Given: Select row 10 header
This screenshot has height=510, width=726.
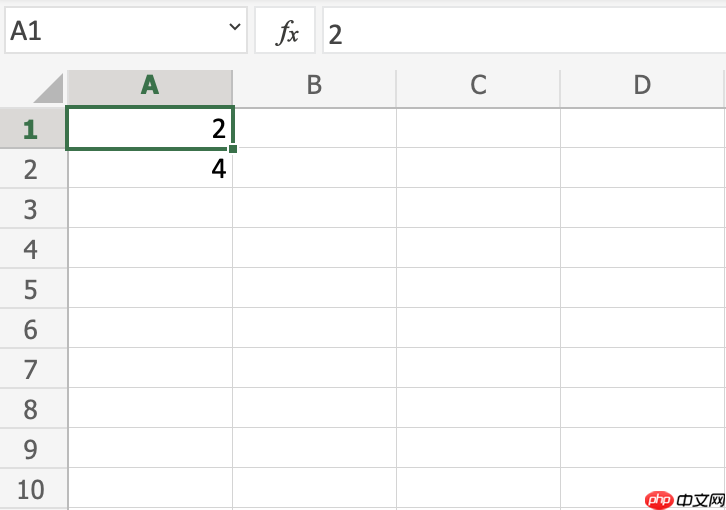Looking at the screenshot, I should point(31,489).
